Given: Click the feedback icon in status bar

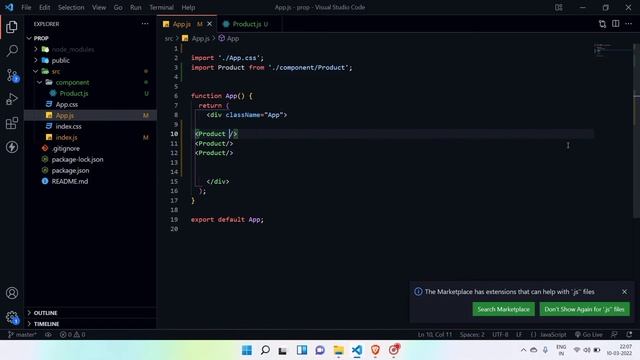Looking at the screenshot, I should pyautogui.click(x=614, y=334).
